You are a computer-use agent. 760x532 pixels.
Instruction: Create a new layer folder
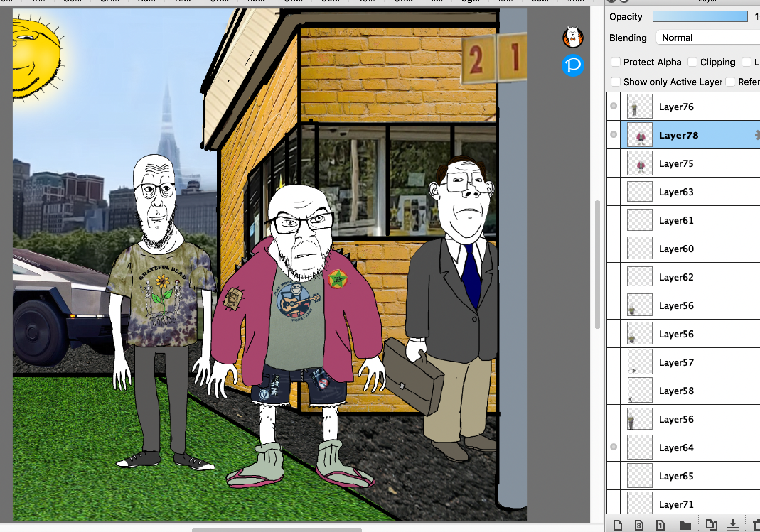685,525
